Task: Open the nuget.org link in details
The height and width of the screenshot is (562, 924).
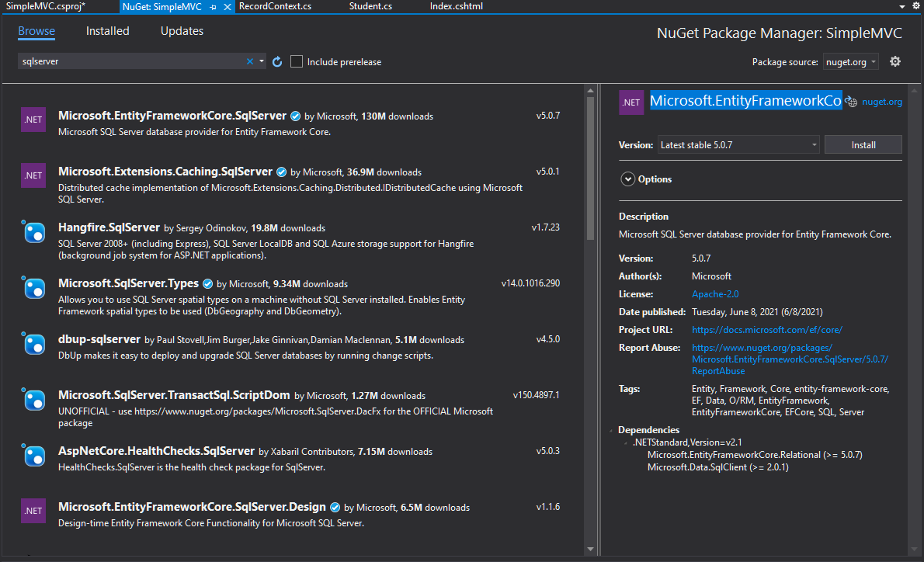Action: 881,102
